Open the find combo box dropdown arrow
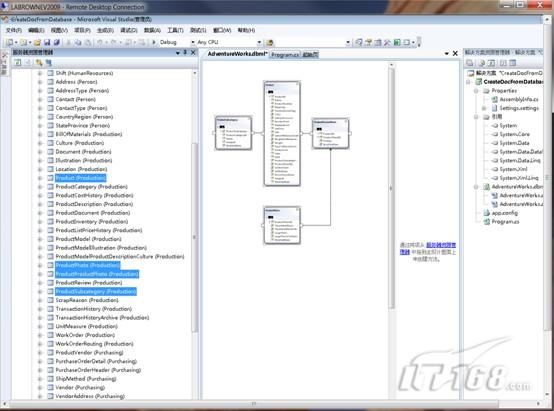 click(x=348, y=42)
